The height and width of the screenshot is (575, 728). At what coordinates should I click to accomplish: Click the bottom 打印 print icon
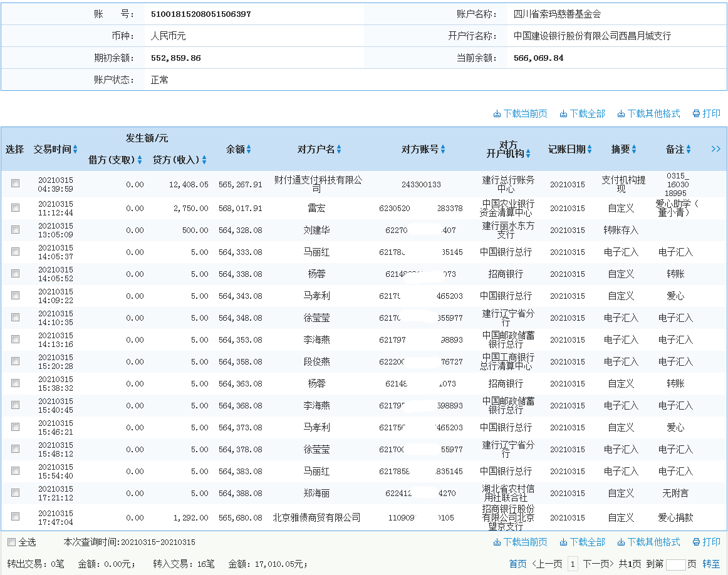695,542
